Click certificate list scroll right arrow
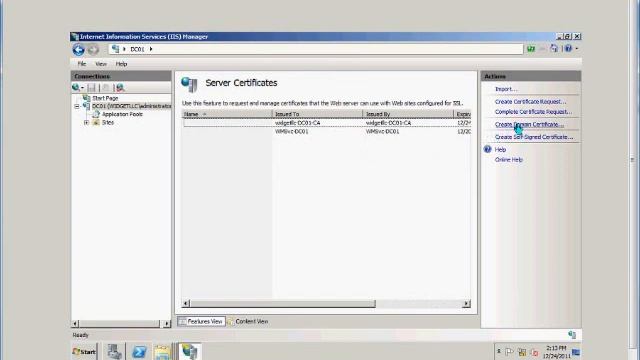Screen dimensions: 640x360 tap(466, 304)
